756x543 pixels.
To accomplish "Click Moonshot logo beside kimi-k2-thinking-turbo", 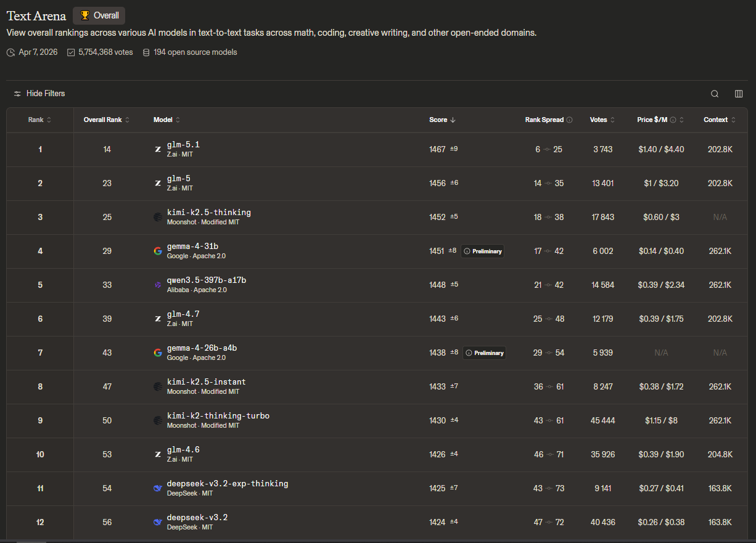I will [158, 420].
